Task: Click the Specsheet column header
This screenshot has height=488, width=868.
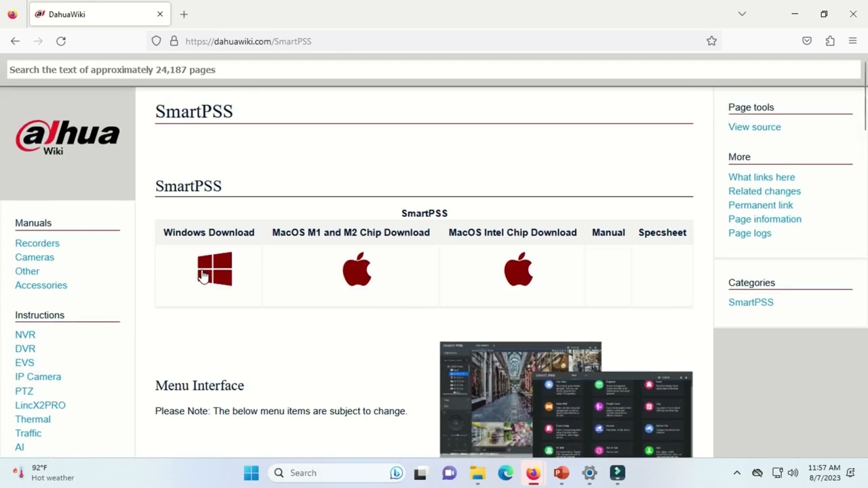Action: click(x=663, y=232)
